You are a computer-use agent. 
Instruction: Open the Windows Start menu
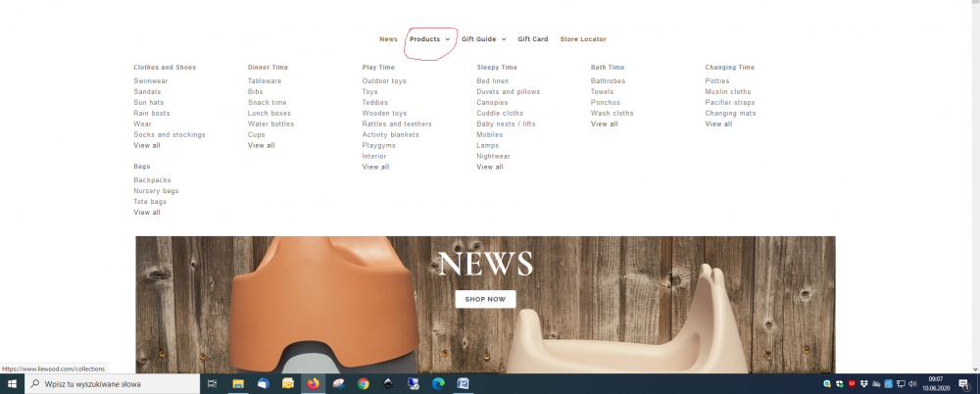[x=12, y=384]
